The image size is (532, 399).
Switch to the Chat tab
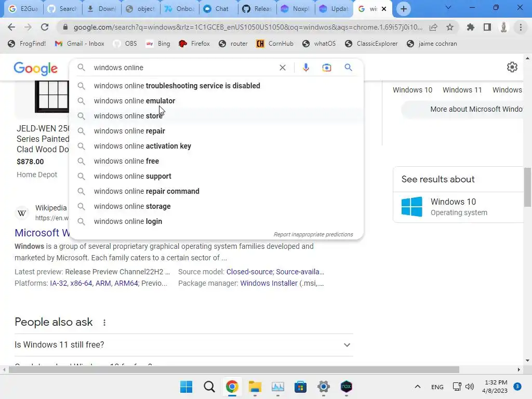pos(218,9)
